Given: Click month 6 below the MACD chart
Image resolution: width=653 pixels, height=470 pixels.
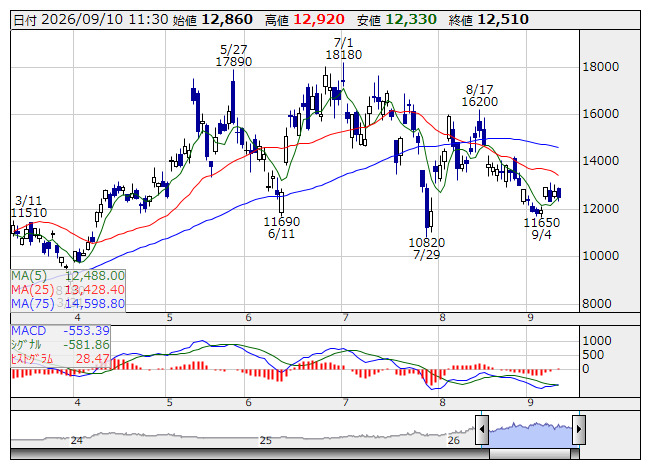Looking at the screenshot, I should tap(249, 403).
